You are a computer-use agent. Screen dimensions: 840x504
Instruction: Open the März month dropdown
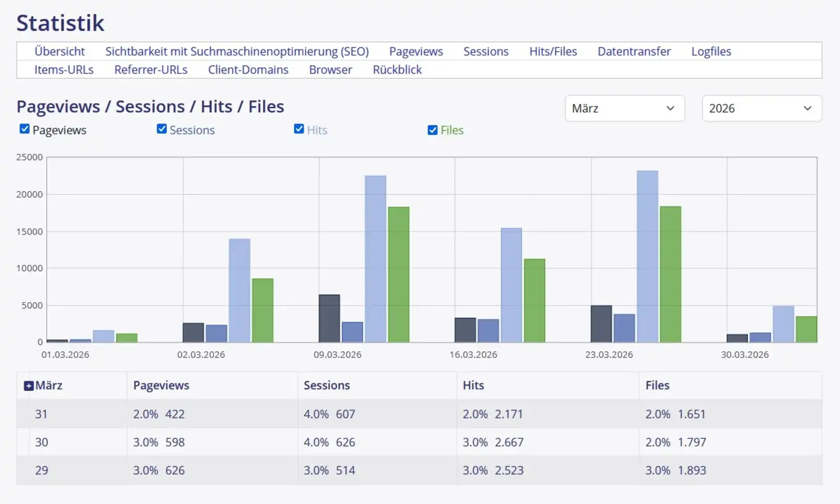tap(624, 109)
